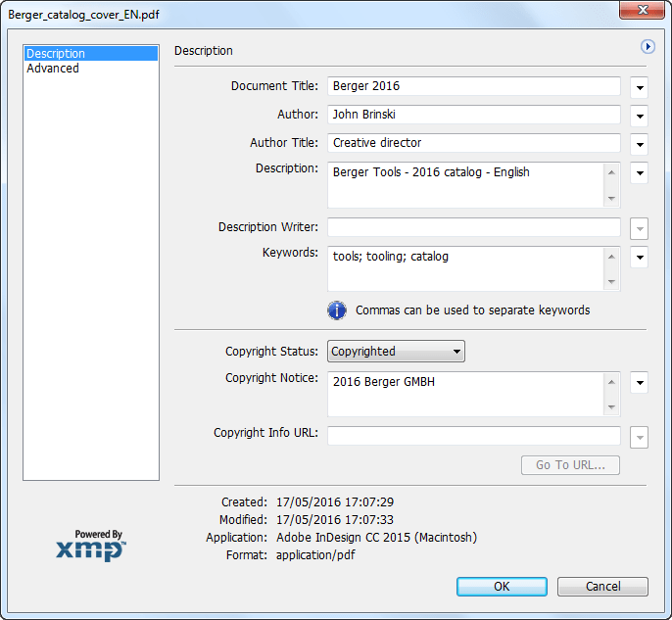Open Description field dropdown arrow
The height and width of the screenshot is (620, 672).
[x=639, y=173]
